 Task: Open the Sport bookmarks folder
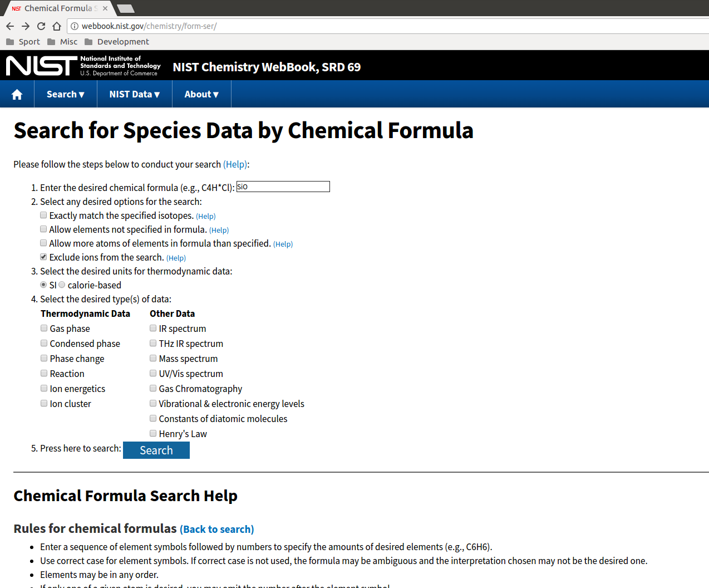[23, 42]
